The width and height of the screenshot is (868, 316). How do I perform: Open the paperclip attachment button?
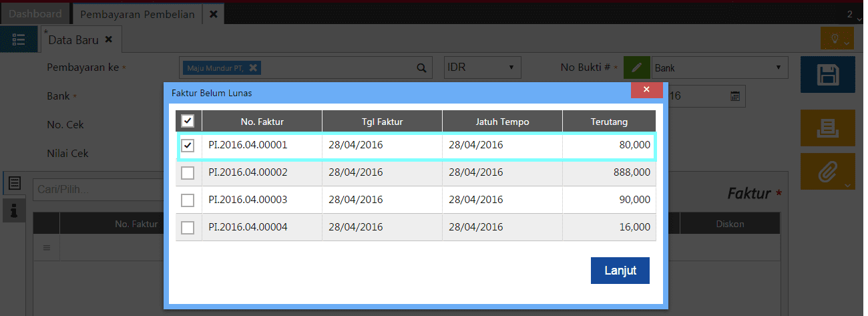(x=827, y=173)
